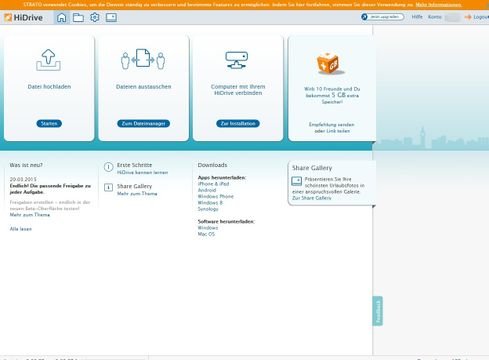Click the Software herunterladen label
This screenshot has height=360, width=489.
(x=226, y=221)
